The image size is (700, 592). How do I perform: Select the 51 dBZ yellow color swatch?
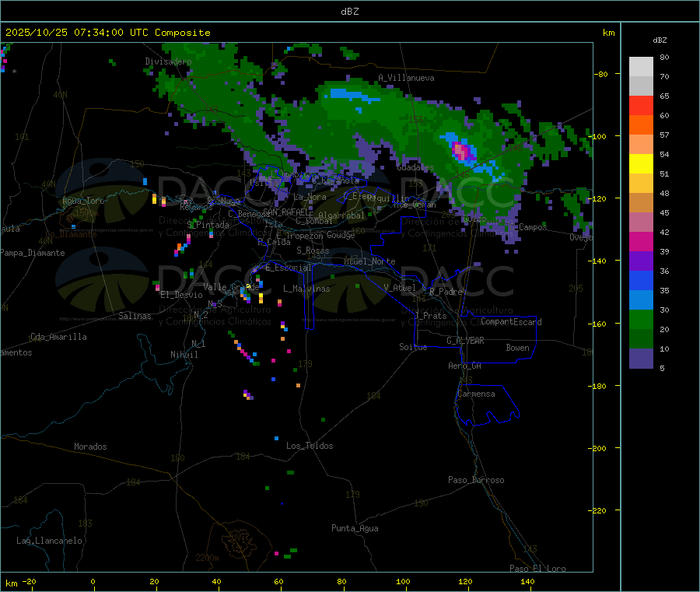pyautogui.click(x=641, y=164)
